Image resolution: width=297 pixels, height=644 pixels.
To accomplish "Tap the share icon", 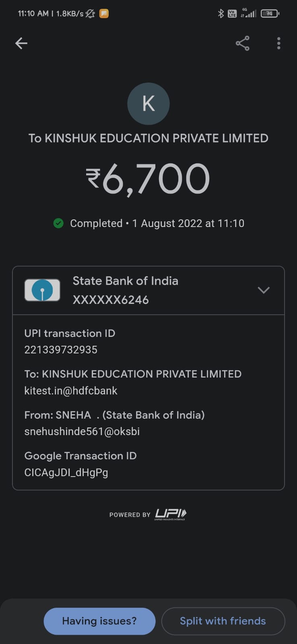I will tap(243, 43).
